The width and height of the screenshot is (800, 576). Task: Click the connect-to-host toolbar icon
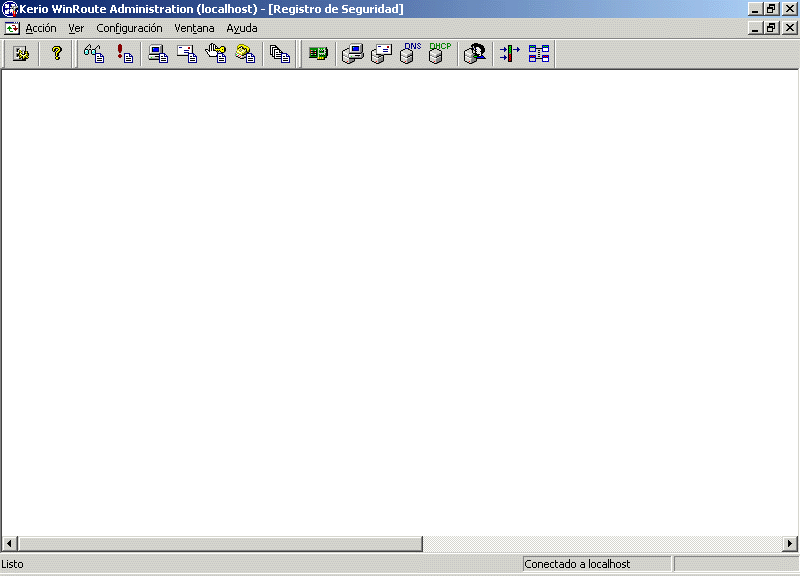[x=21, y=54]
